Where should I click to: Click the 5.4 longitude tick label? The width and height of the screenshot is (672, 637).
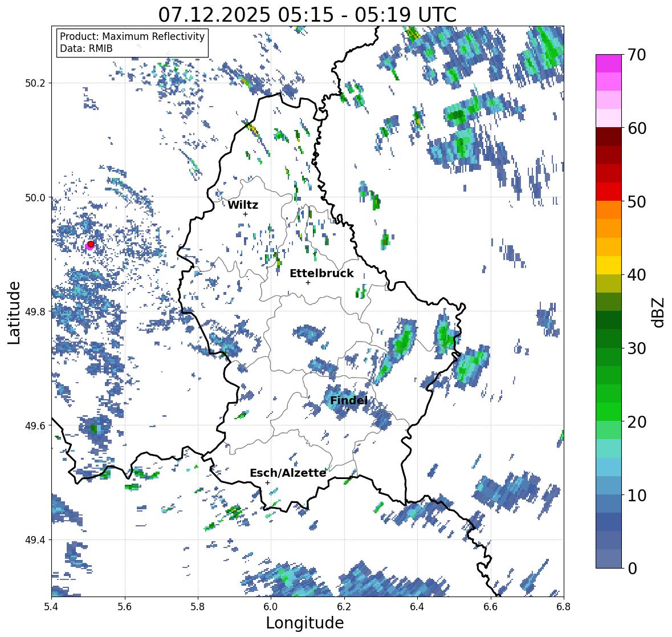tap(51, 607)
